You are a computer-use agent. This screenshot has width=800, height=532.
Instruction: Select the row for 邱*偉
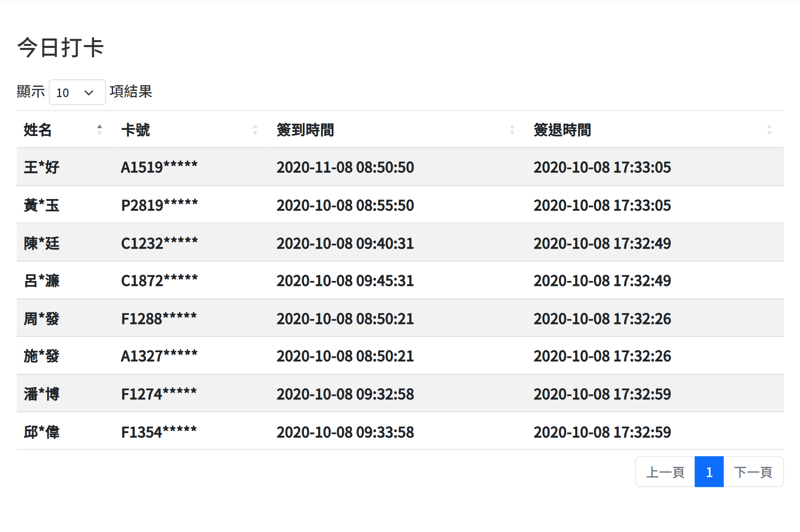[x=42, y=432]
